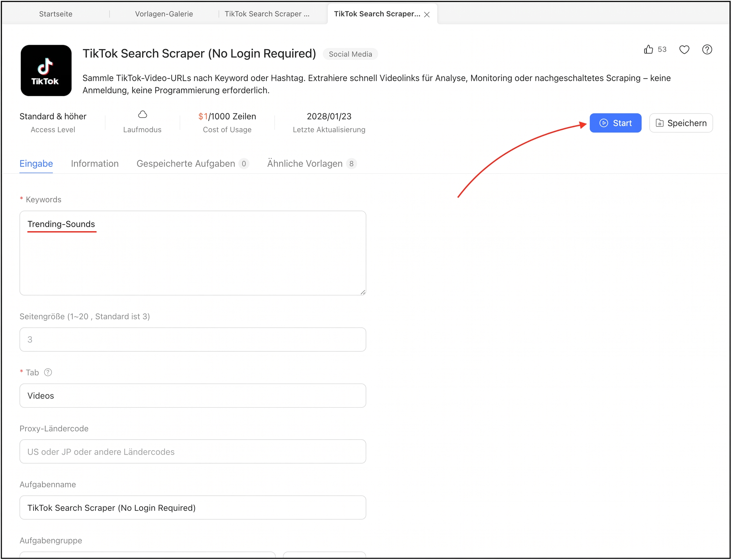Click the Seitengröße input field
Viewport: 731px width, 560px height.
pos(193,339)
